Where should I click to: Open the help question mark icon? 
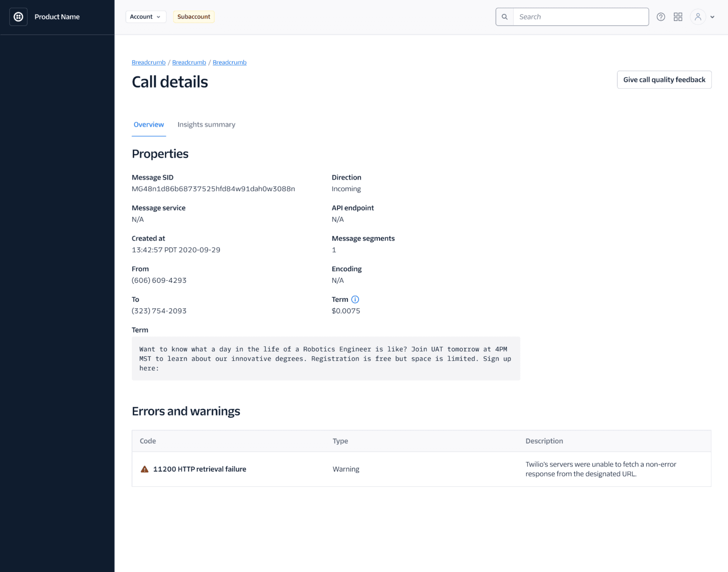(661, 17)
